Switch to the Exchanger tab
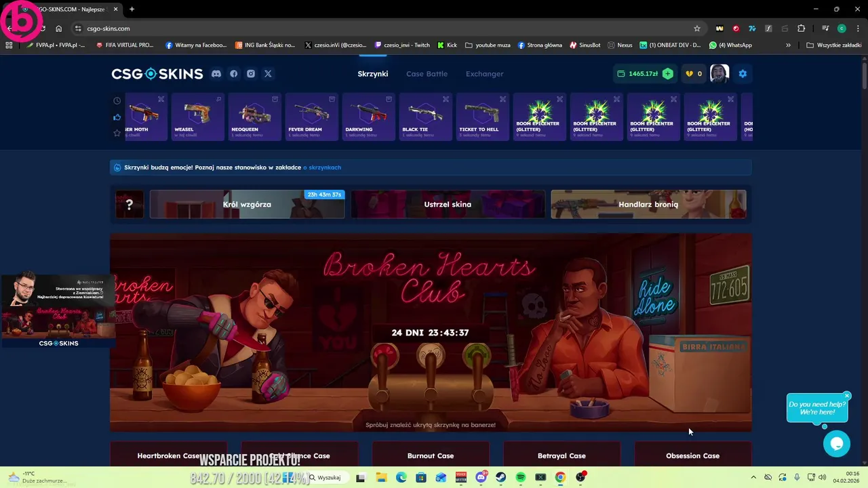 pos(485,74)
